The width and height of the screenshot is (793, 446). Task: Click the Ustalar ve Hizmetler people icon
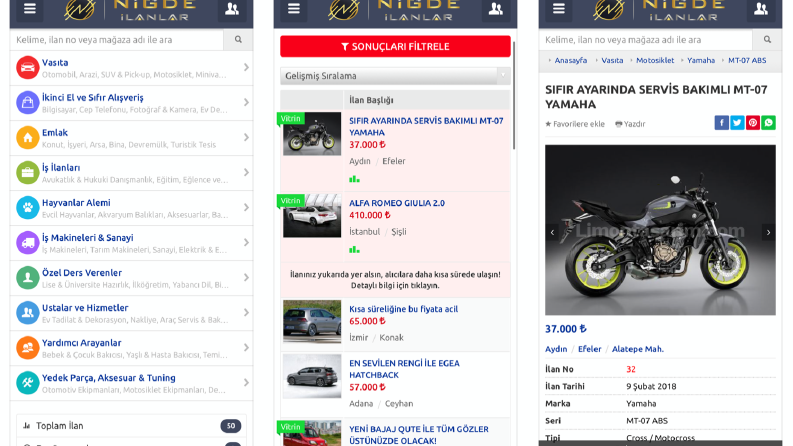(x=27, y=313)
